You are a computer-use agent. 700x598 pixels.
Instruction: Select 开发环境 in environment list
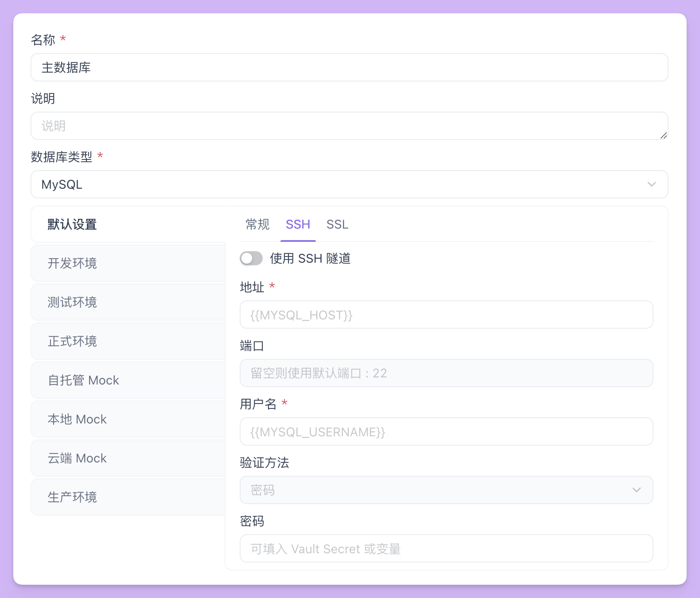click(x=128, y=263)
